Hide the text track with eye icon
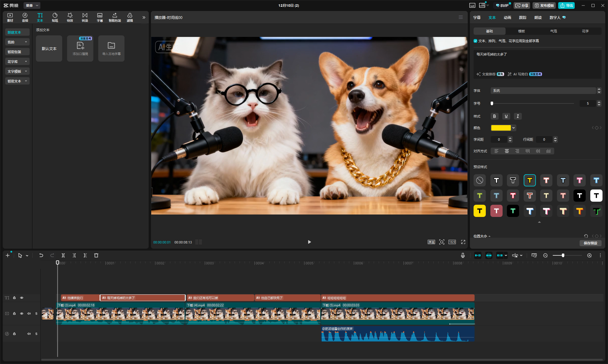The width and height of the screenshot is (608, 364). pyautogui.click(x=22, y=298)
